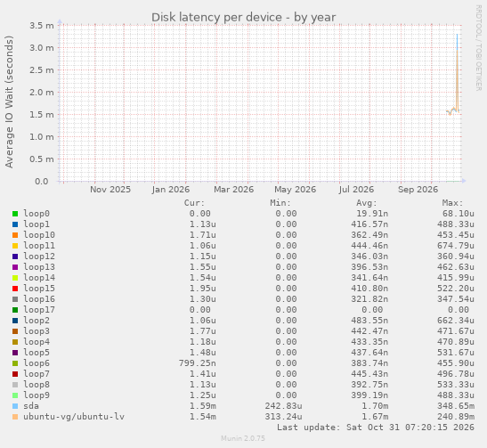Click the 'loop17' legend label

click(39, 310)
